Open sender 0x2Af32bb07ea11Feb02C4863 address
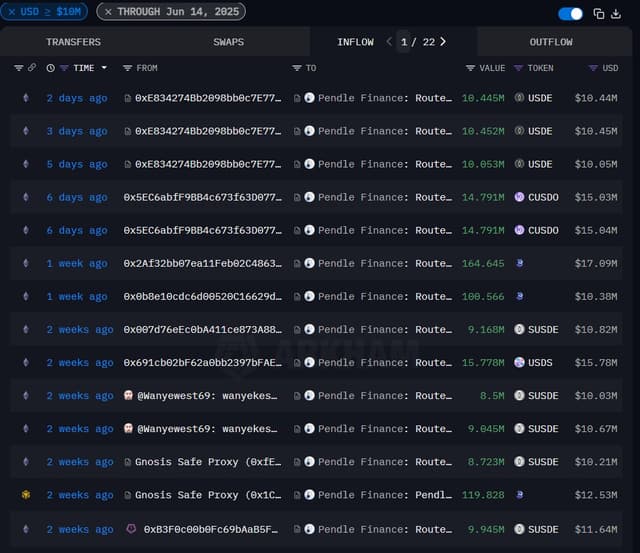640x553 pixels. coord(202,264)
